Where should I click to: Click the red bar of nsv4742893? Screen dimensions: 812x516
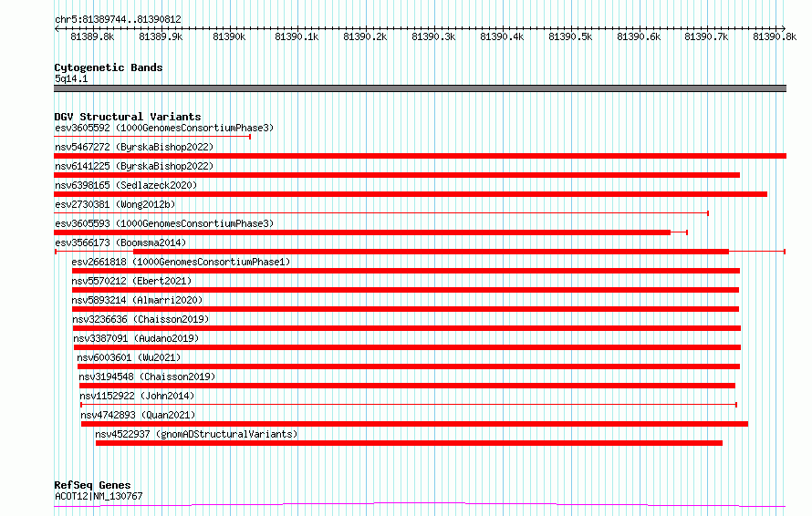pyautogui.click(x=414, y=424)
